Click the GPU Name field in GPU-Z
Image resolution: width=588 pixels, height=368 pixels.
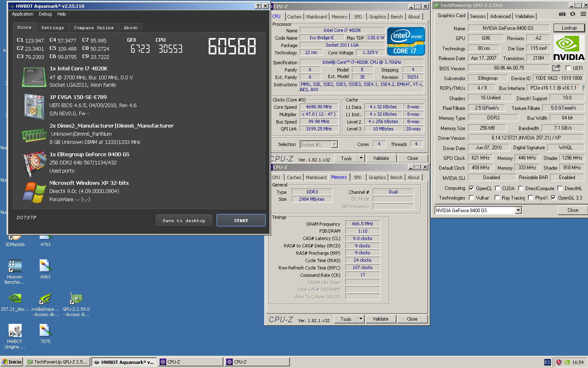[x=508, y=28]
